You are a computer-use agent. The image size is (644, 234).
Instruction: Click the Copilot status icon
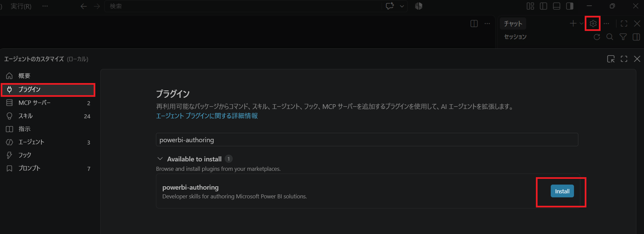(419, 6)
